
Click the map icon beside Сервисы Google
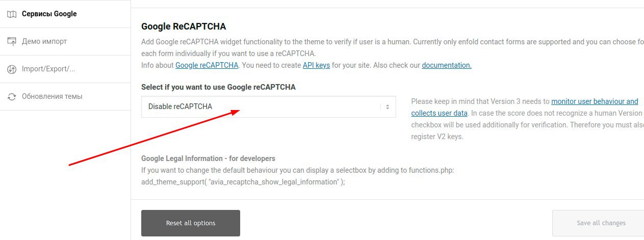pos(12,14)
